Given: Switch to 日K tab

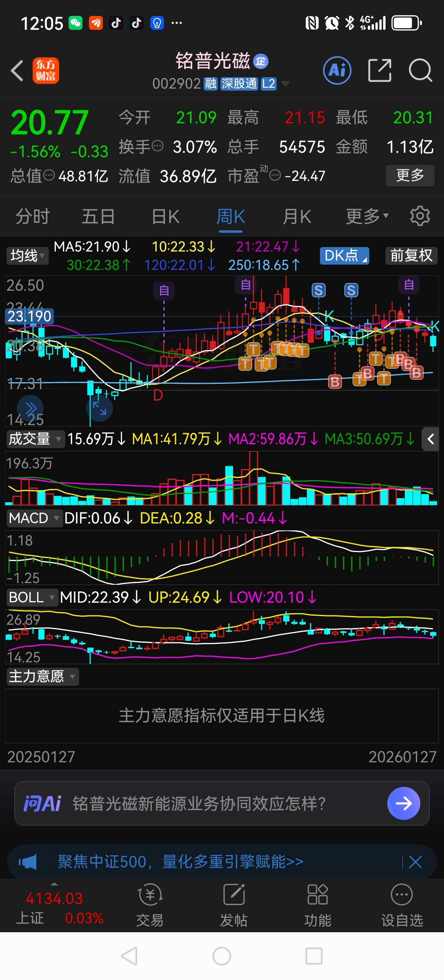Looking at the screenshot, I should click(166, 216).
